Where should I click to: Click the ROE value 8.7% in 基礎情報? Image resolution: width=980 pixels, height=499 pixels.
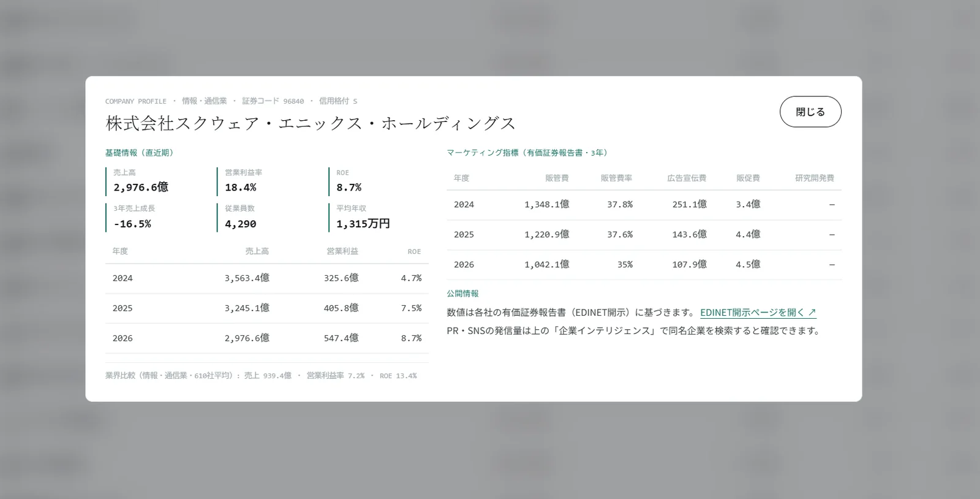click(349, 187)
